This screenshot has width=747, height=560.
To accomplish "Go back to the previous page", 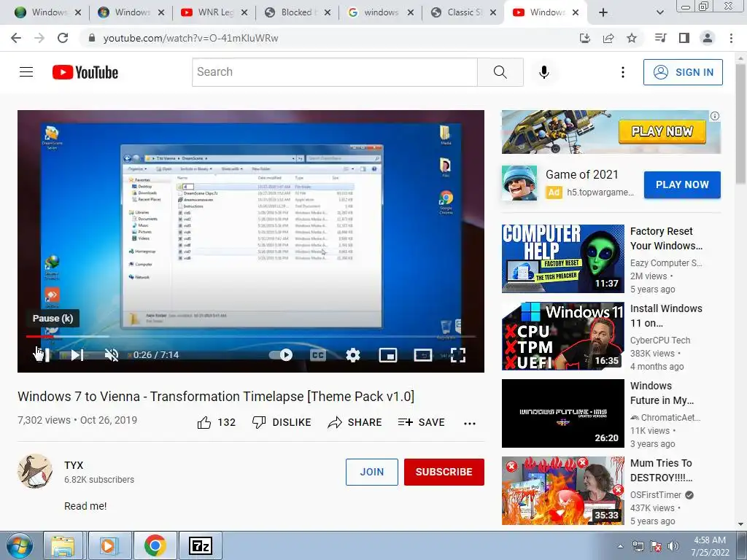I will pyautogui.click(x=16, y=38).
